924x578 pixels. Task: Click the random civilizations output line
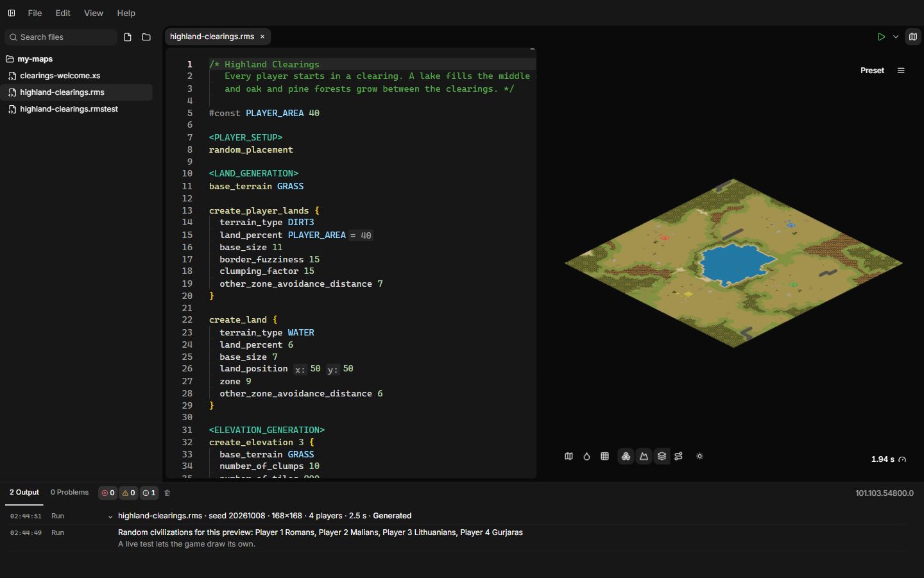[x=320, y=532]
